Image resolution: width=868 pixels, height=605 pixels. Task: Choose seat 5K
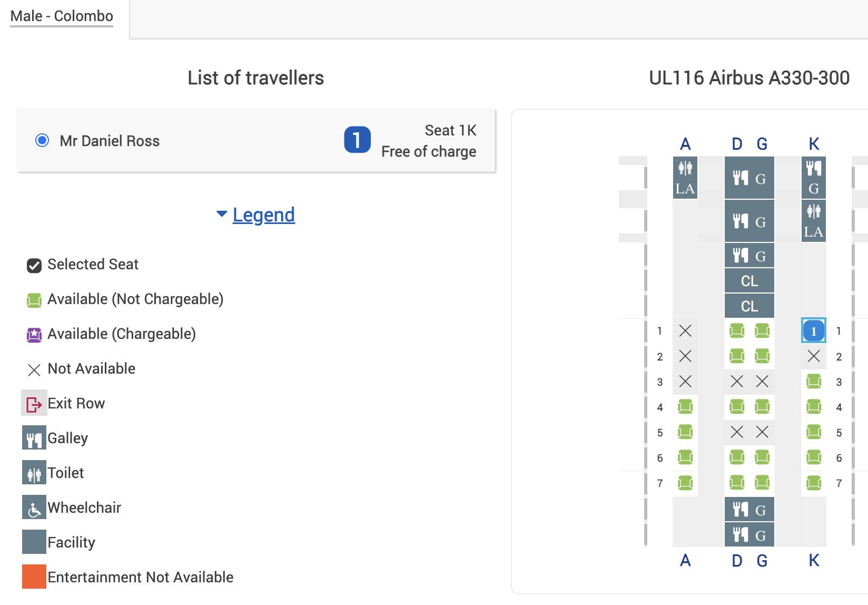click(x=814, y=432)
